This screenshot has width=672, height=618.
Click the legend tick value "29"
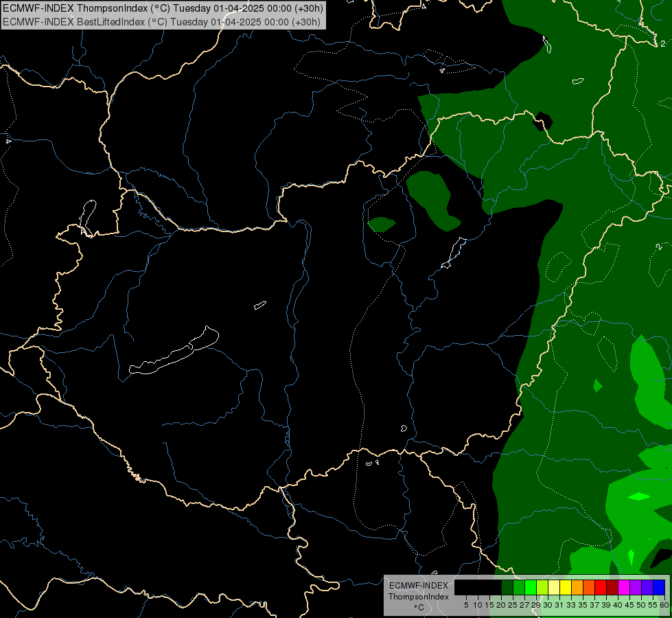click(x=535, y=605)
